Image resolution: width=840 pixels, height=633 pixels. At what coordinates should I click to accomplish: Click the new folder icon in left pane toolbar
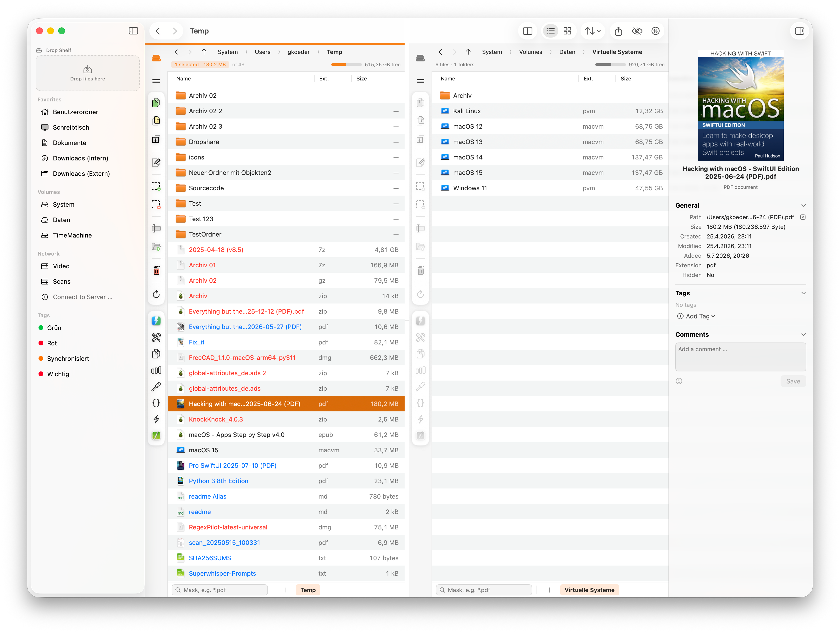coord(156,247)
